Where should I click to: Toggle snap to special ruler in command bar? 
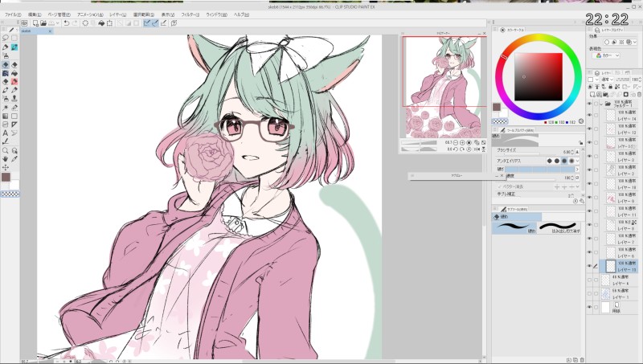(x=155, y=23)
